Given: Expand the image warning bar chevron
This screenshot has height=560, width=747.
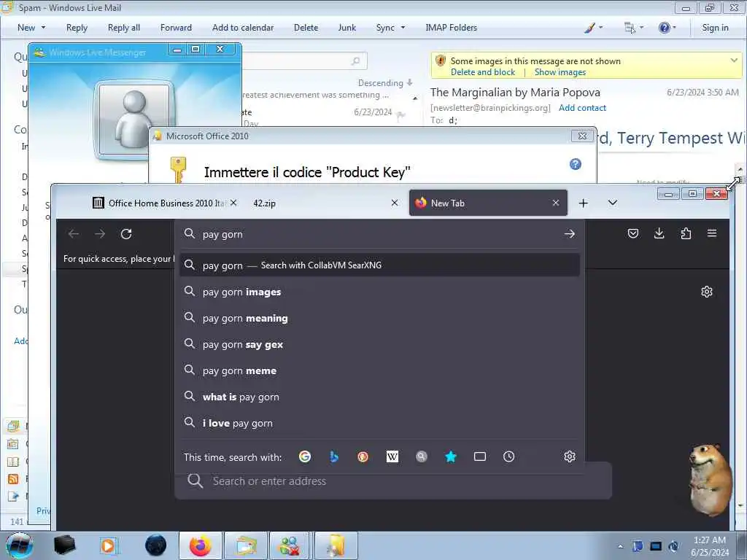Looking at the screenshot, I should coord(734,61).
